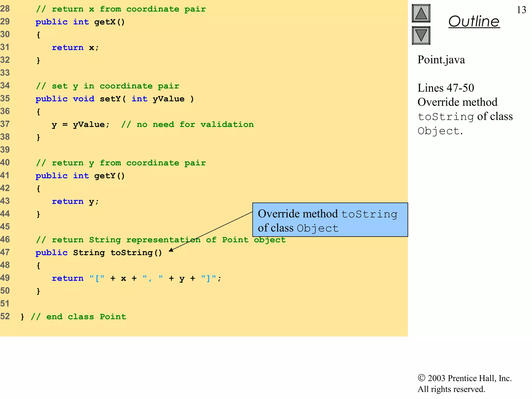The image size is (532, 399).
Task: Click line number 28
Action: point(5,9)
